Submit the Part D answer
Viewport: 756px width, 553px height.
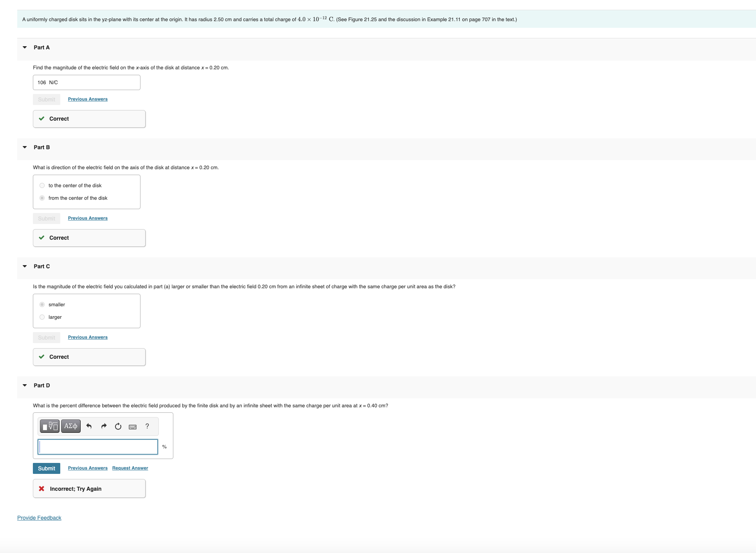pyautogui.click(x=47, y=468)
